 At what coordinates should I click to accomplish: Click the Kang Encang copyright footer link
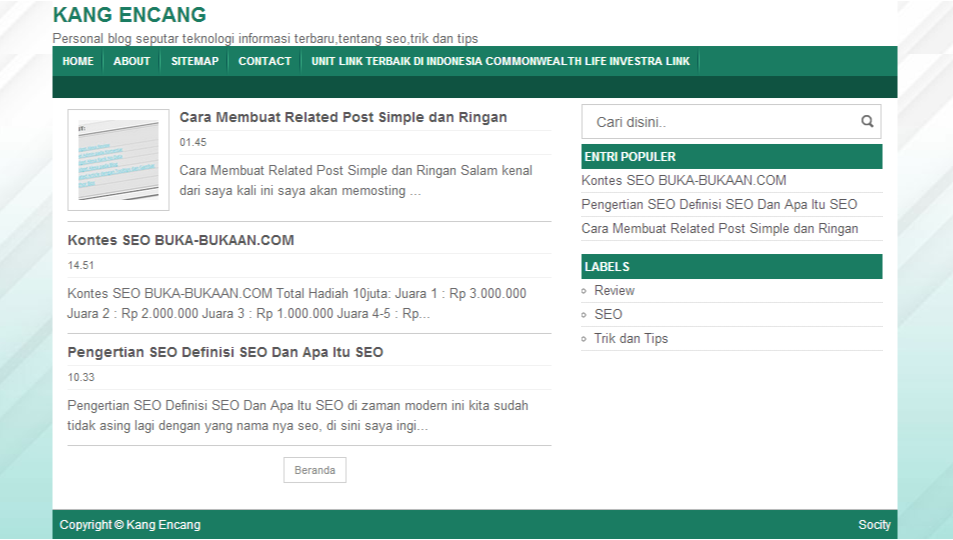[163, 525]
